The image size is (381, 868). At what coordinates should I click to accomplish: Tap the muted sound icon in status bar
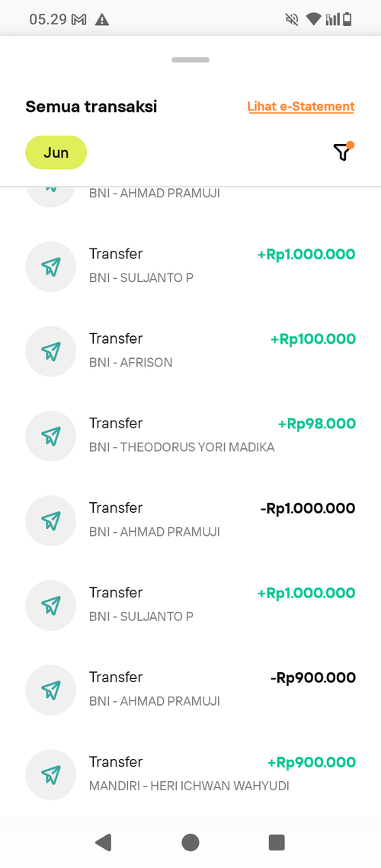[x=292, y=20]
